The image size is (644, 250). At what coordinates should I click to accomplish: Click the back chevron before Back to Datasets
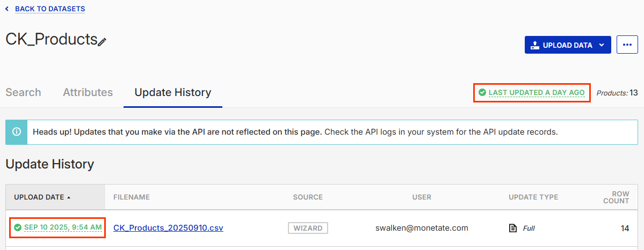tap(7, 9)
